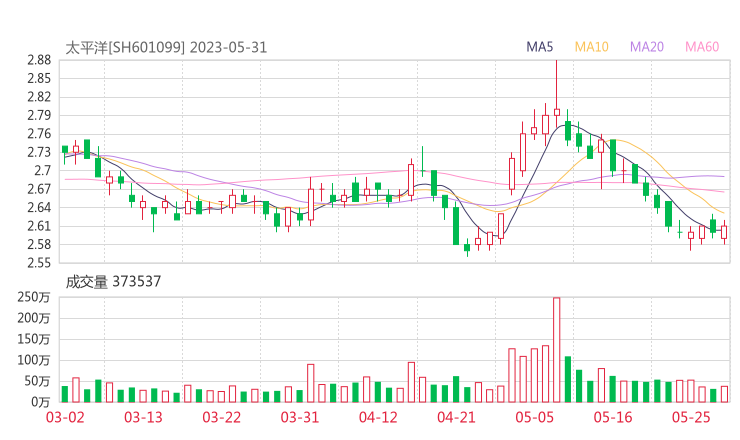Click the 50万 volume axis label
This screenshot has width=740, height=440.
pos(37,381)
